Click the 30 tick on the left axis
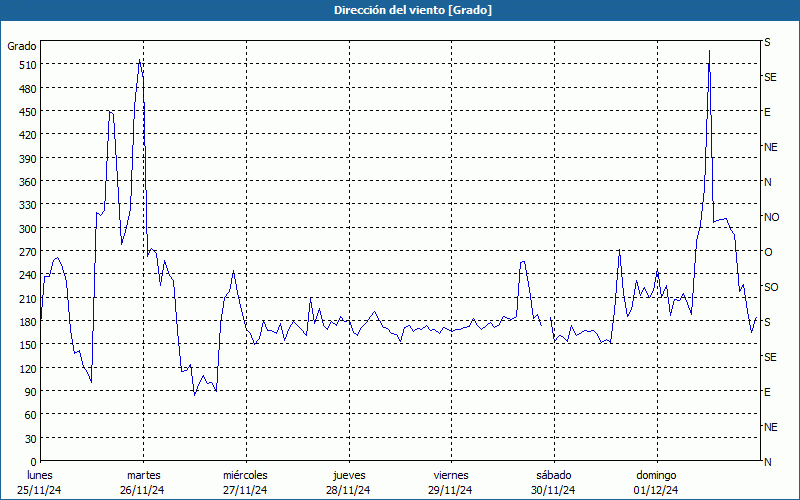 click(x=30, y=439)
